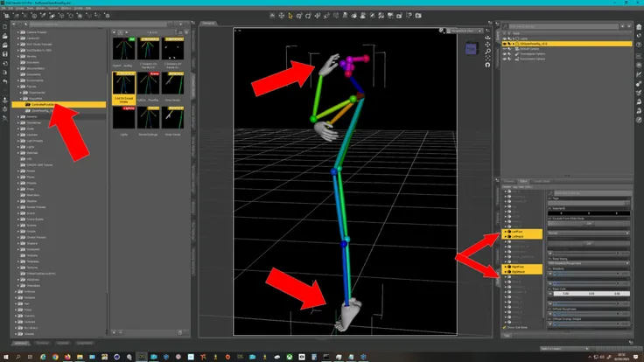Expand LeftFoot surface in Surfaces tree
The height and width of the screenshot is (362, 644).
click(506, 232)
